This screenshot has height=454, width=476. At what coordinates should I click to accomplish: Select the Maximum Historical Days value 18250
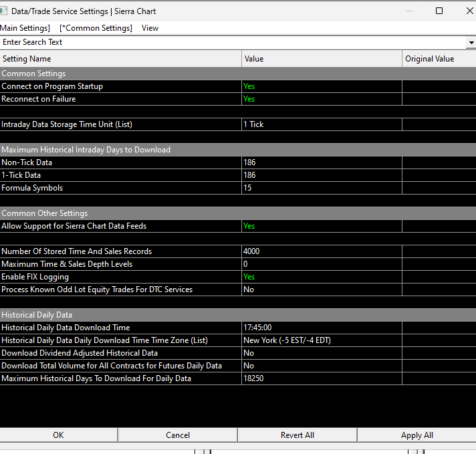322,378
